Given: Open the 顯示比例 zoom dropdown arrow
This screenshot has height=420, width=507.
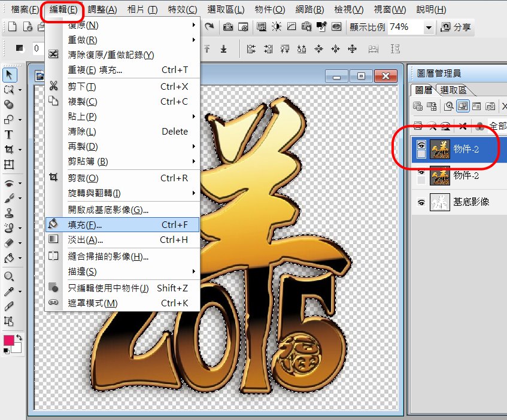Looking at the screenshot, I should tap(429, 27).
